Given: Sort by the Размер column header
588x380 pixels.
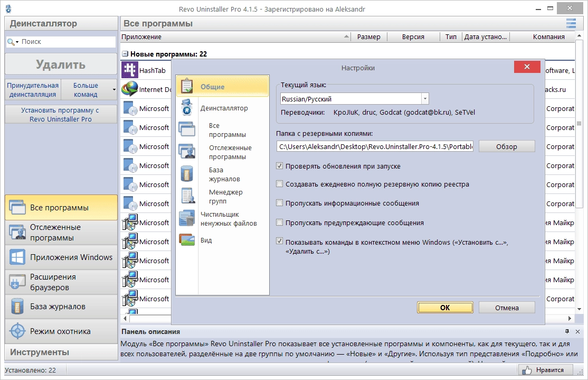Looking at the screenshot, I should 368,37.
